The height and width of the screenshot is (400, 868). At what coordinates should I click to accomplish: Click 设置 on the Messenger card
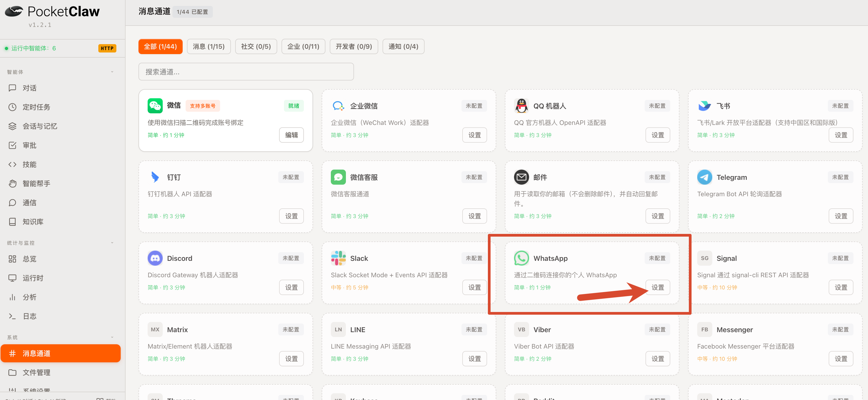click(841, 359)
